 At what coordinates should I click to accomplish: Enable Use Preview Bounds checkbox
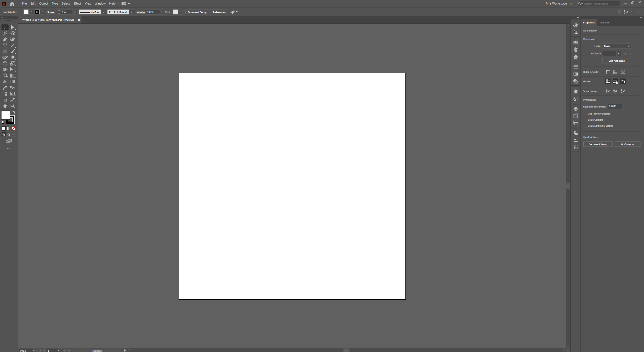pos(586,114)
